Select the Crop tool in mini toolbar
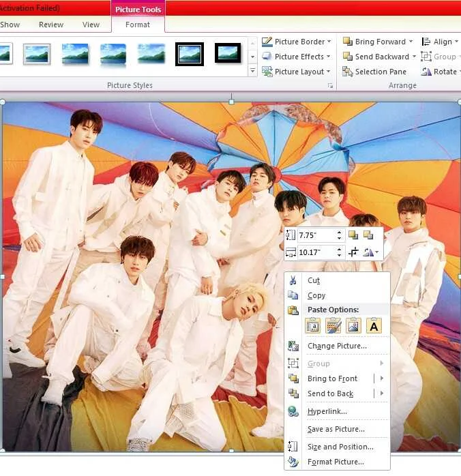This screenshot has height=476, width=461. 353,252
